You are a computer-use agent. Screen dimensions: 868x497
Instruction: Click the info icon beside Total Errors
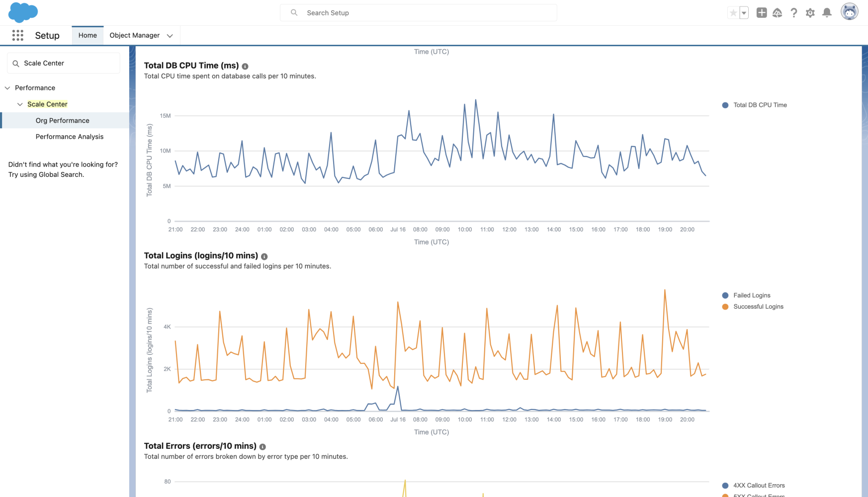263,446
